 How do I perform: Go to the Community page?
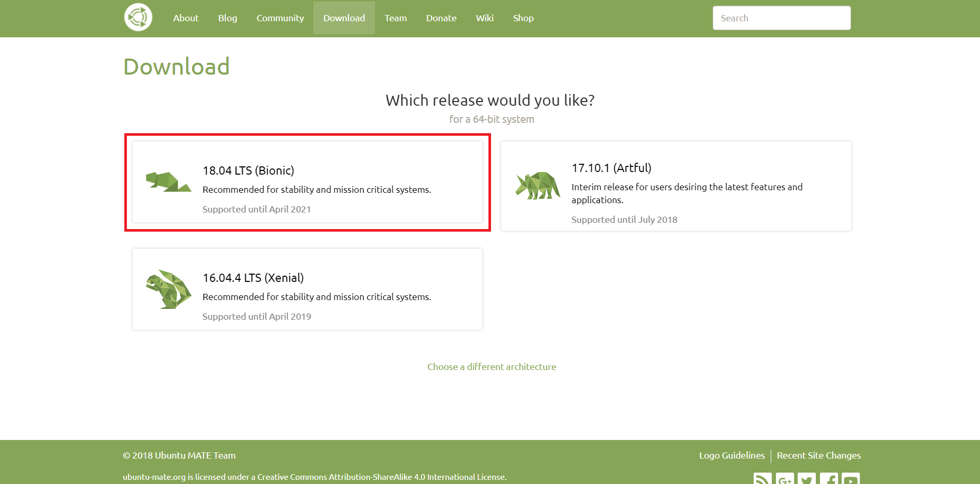tap(280, 18)
